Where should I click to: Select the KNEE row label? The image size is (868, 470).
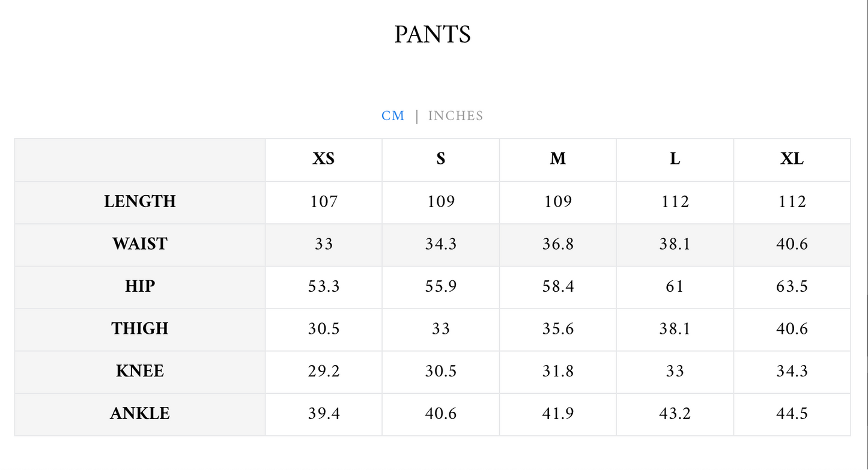140,371
